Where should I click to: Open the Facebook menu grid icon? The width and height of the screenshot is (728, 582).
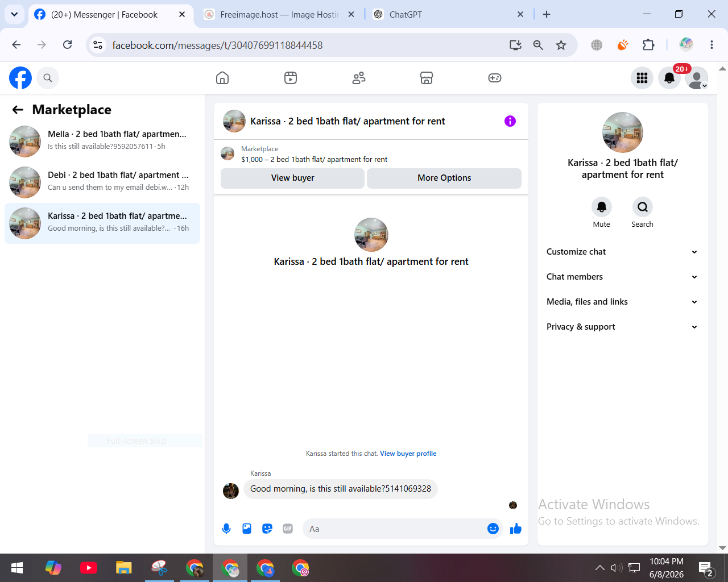[642, 78]
